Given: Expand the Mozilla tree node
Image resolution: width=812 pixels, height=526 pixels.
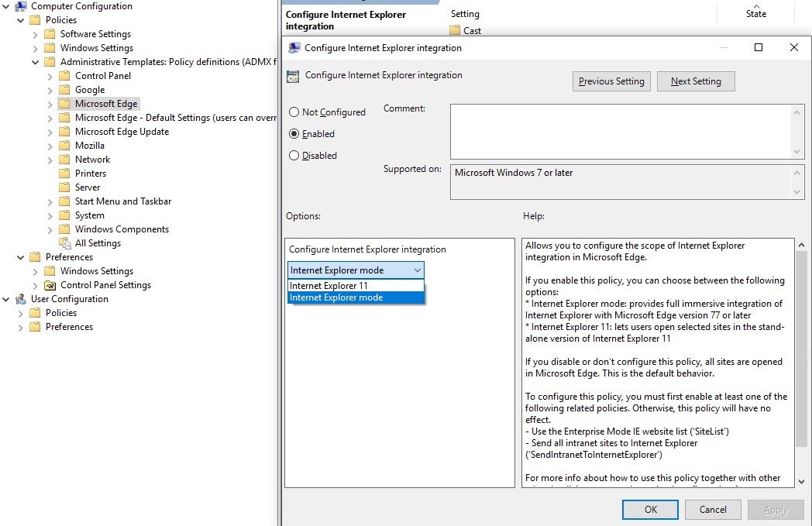Looking at the screenshot, I should coord(50,146).
